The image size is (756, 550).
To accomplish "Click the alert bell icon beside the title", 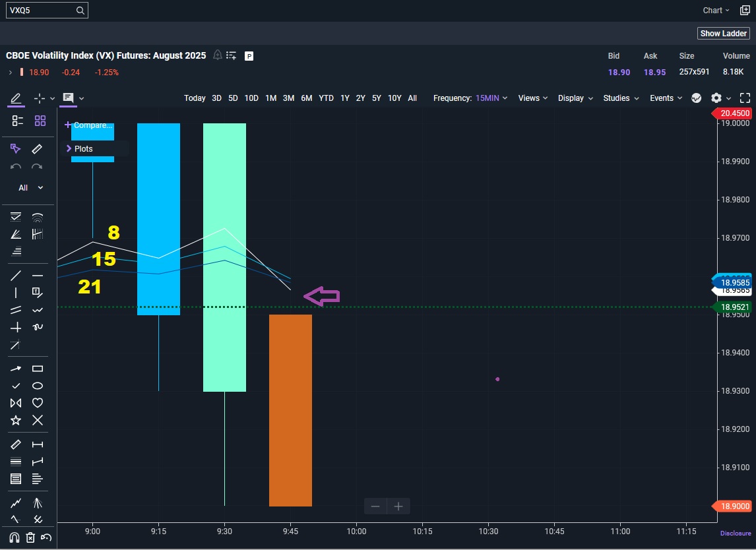I will coord(218,55).
